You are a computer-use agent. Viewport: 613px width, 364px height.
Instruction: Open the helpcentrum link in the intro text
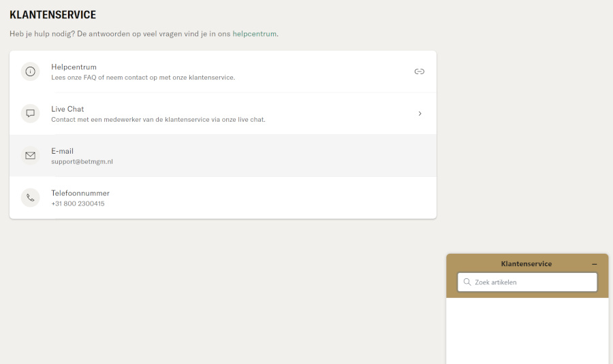(x=255, y=34)
